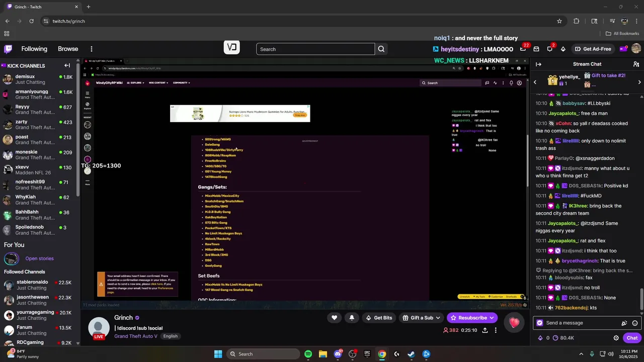The height and width of the screenshot is (362, 644).
Task: Open the Following tab
Action: click(34, 49)
